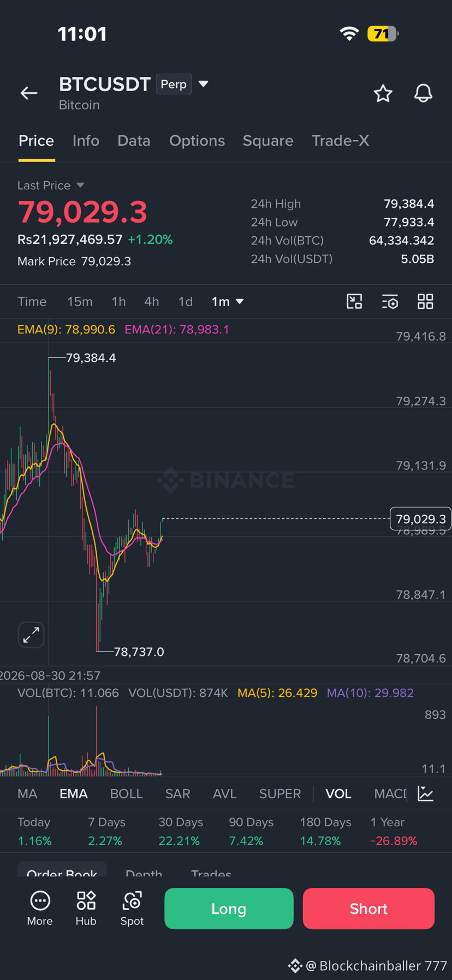Select the 1h interval
This screenshot has width=452, height=980.
tap(118, 301)
